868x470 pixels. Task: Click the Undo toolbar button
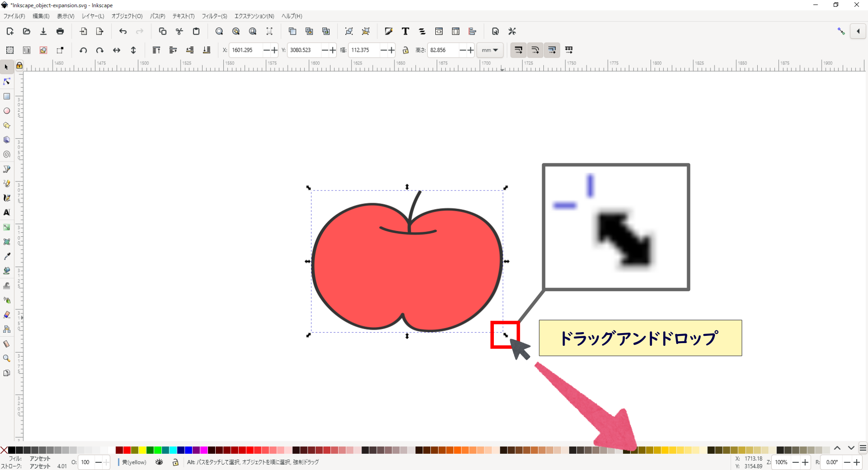pyautogui.click(x=123, y=31)
